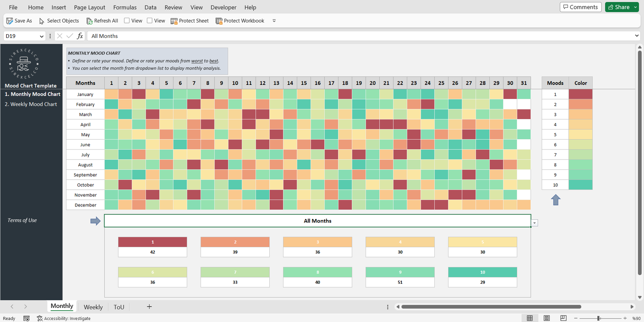Switch to Page Layout view in status bar
This screenshot has height=322, width=644.
click(547, 318)
